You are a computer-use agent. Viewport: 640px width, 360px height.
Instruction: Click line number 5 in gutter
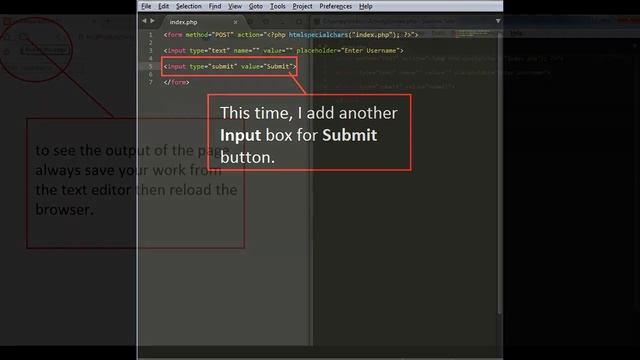coord(150,67)
